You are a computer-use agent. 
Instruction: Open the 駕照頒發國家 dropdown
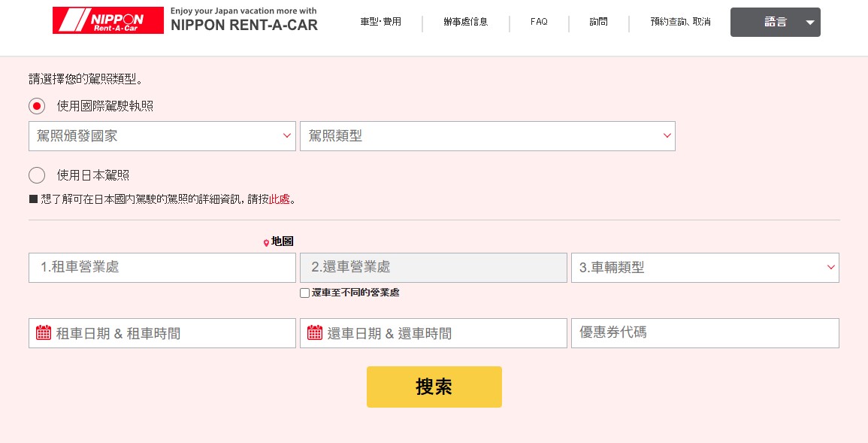click(x=162, y=136)
